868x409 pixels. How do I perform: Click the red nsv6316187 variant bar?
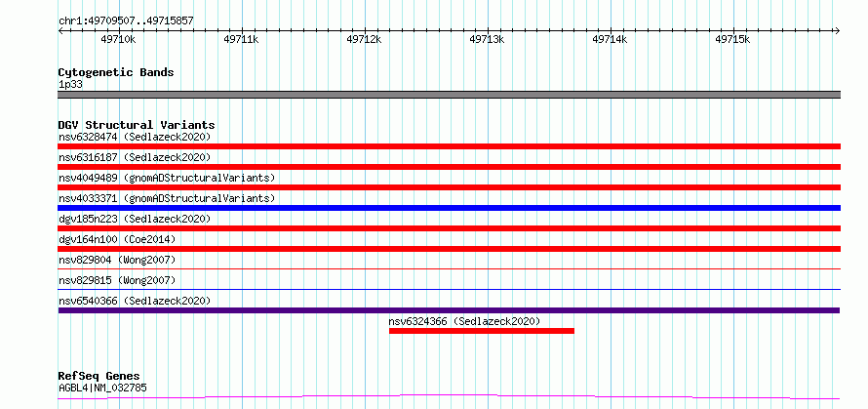pyautogui.click(x=449, y=167)
